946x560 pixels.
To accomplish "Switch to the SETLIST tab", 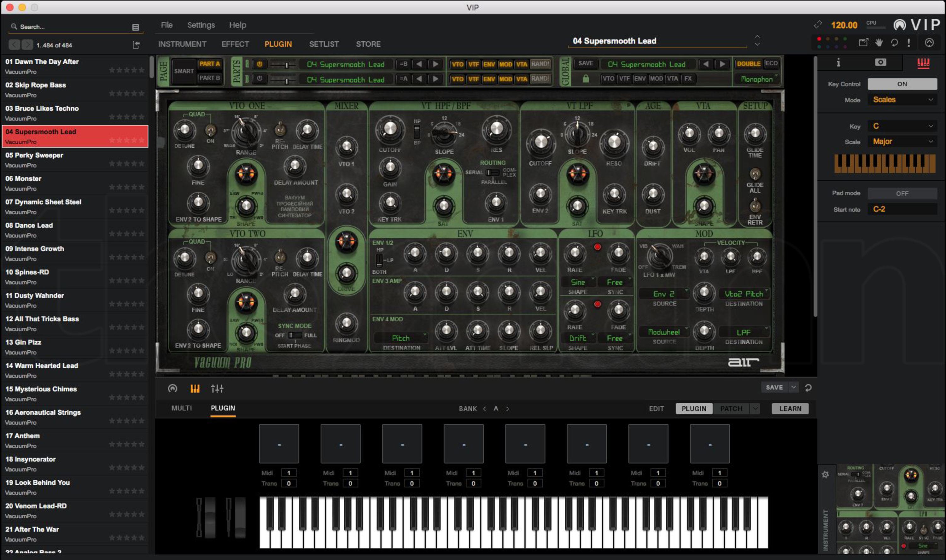I will pos(324,44).
